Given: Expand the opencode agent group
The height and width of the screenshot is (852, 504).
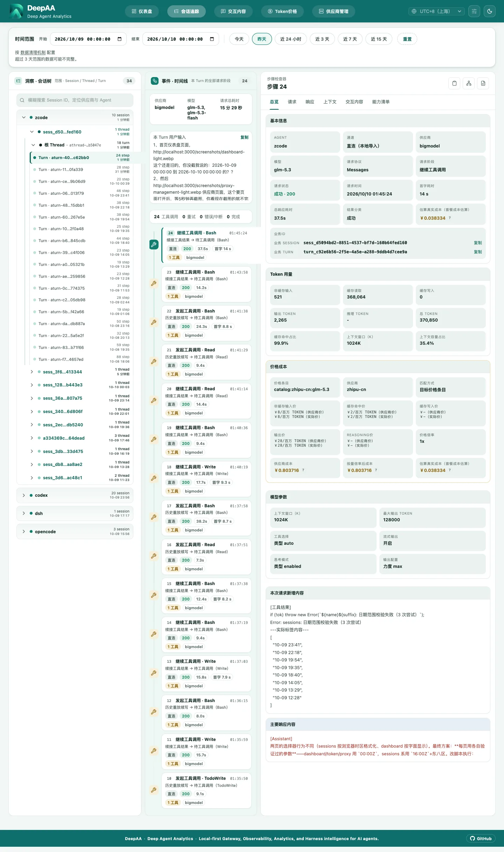Looking at the screenshot, I should [24, 531].
